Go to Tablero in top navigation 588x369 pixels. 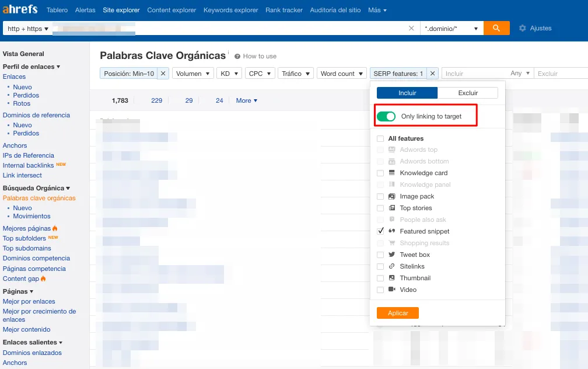57,10
